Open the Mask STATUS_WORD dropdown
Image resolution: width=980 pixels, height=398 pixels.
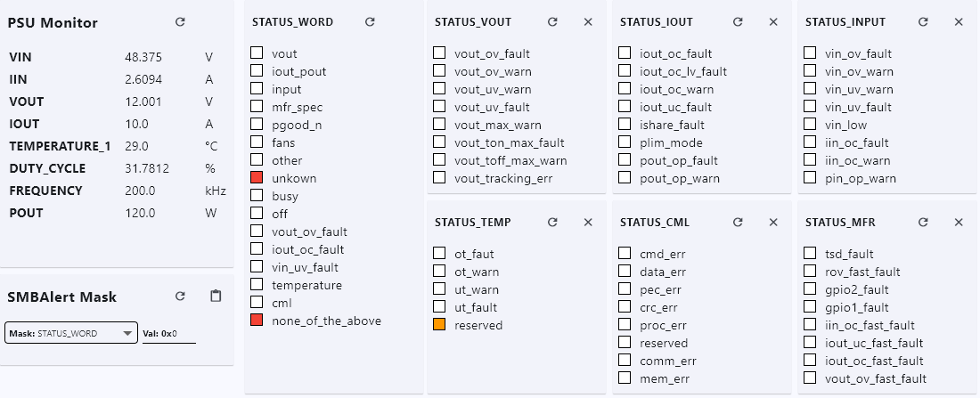pos(71,333)
